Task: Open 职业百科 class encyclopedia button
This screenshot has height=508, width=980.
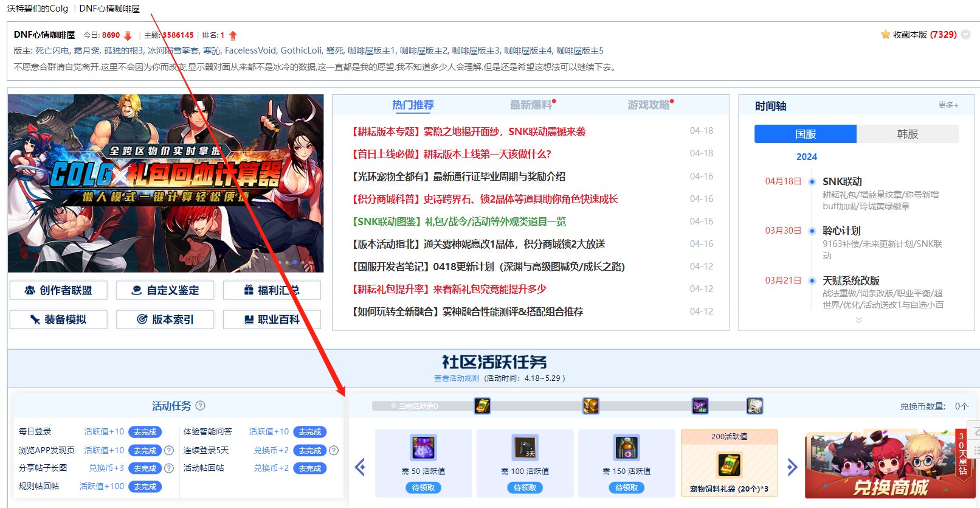Action: pyautogui.click(x=272, y=319)
